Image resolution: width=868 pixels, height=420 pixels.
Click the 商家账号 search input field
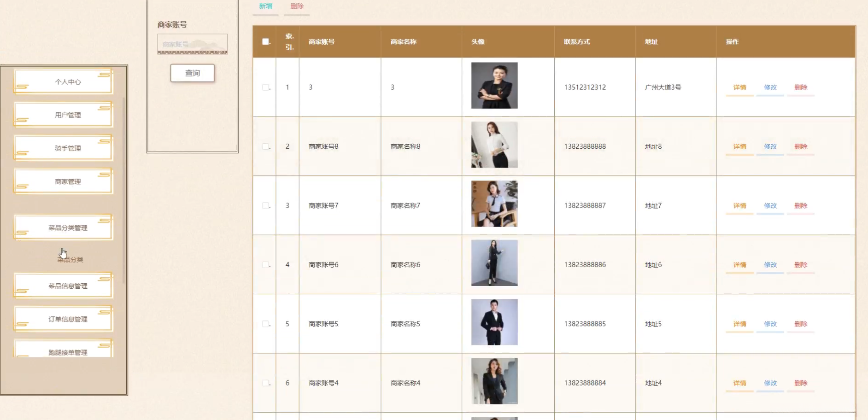[x=192, y=44]
